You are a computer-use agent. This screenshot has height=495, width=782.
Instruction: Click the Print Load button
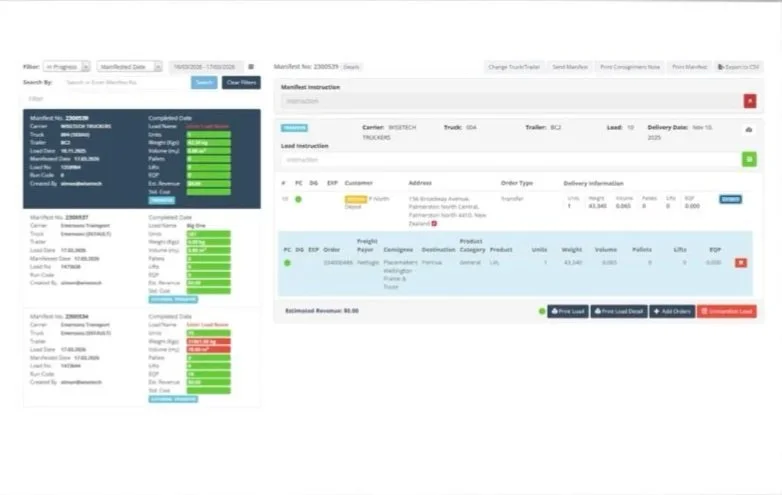pos(568,312)
